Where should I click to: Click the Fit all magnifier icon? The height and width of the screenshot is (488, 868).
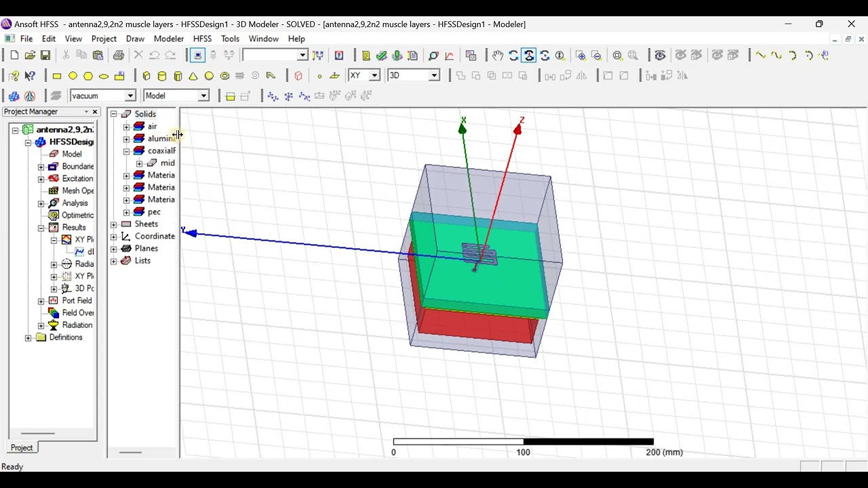click(618, 56)
